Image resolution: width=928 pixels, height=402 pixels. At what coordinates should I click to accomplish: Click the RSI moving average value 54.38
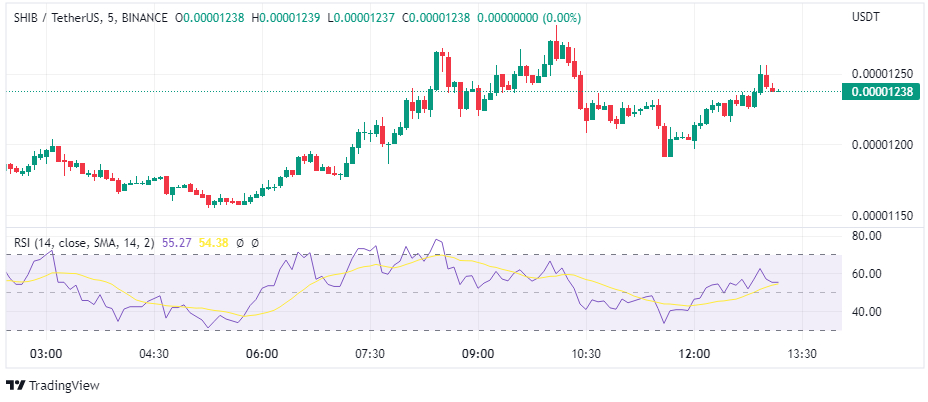215,243
